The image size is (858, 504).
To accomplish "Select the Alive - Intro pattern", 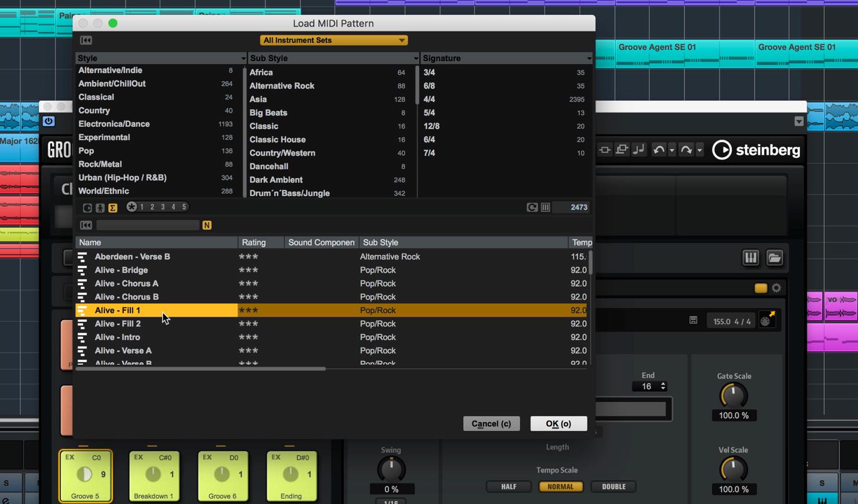I will point(331,337).
